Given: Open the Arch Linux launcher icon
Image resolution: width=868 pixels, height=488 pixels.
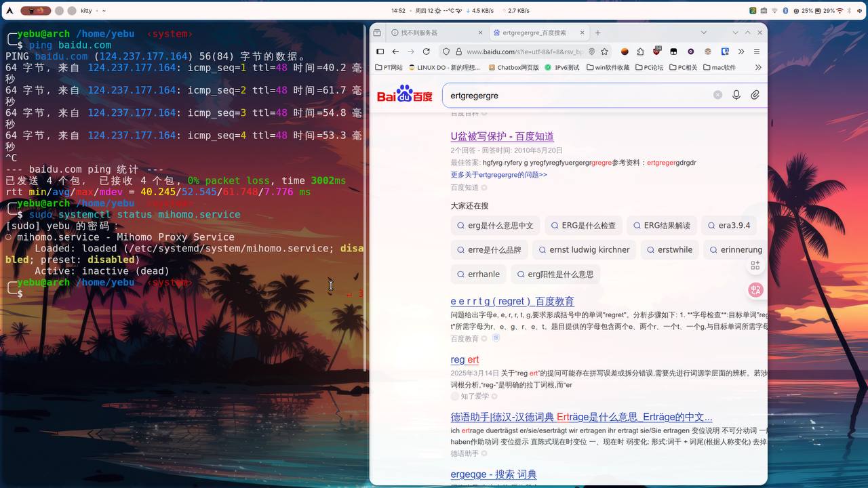Looking at the screenshot, I should click(9, 11).
